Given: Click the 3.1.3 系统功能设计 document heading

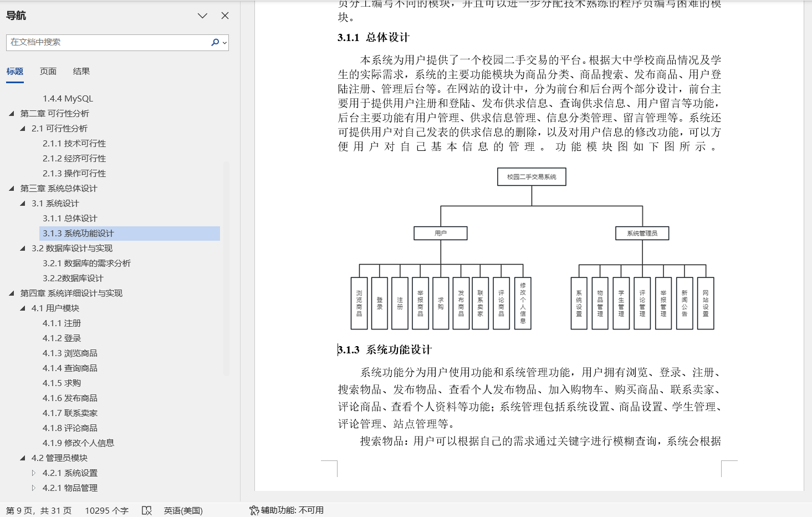Looking at the screenshot, I should tap(385, 350).
